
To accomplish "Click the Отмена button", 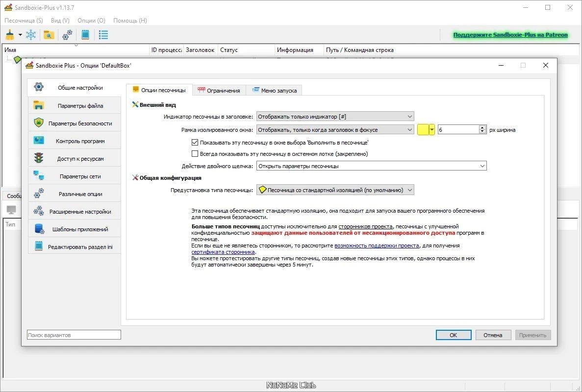I will click(493, 335).
